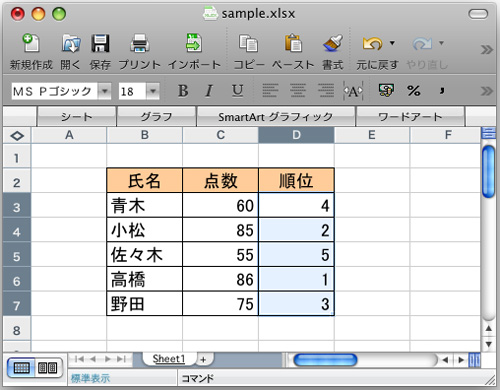500x390 pixels.
Task: Click the vertical scrollbar thumb
Action: (489, 172)
